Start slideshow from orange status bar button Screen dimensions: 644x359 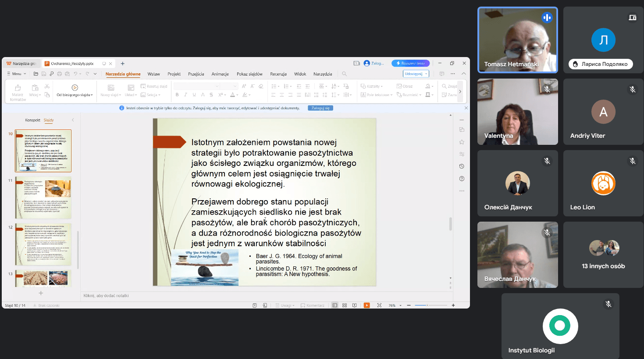[367, 305]
